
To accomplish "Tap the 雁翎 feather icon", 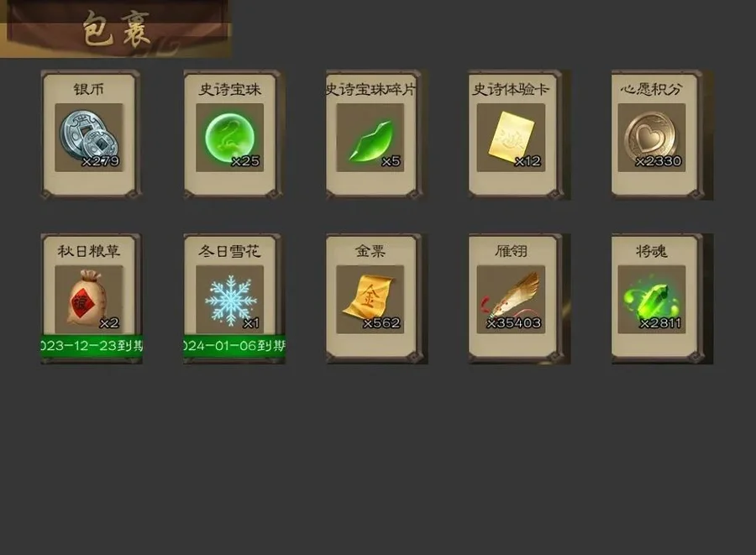I will point(511,300).
